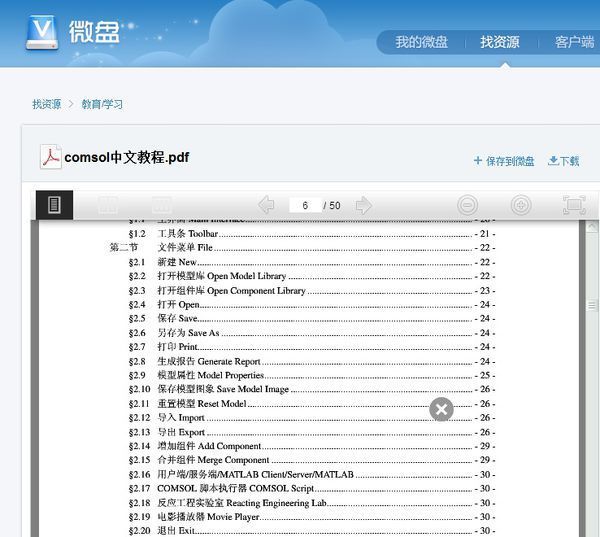This screenshot has height=537, width=600.
Task: Select the Generate Report entry
Action: 312,361
